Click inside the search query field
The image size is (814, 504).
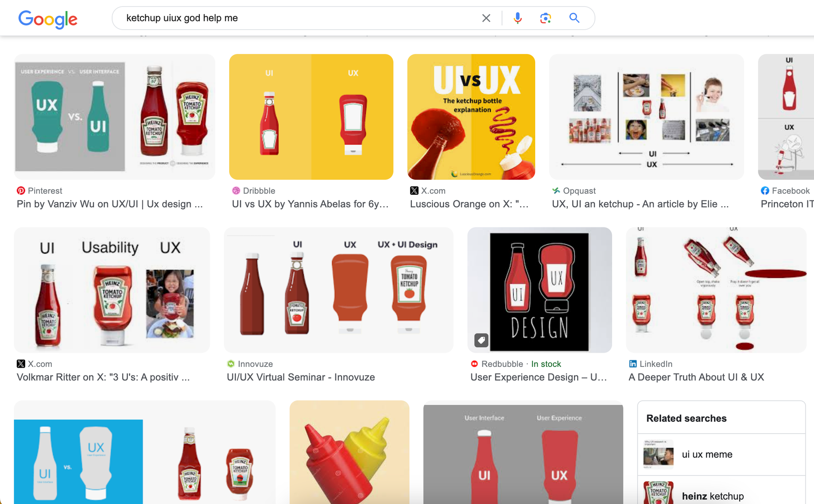(x=285, y=18)
